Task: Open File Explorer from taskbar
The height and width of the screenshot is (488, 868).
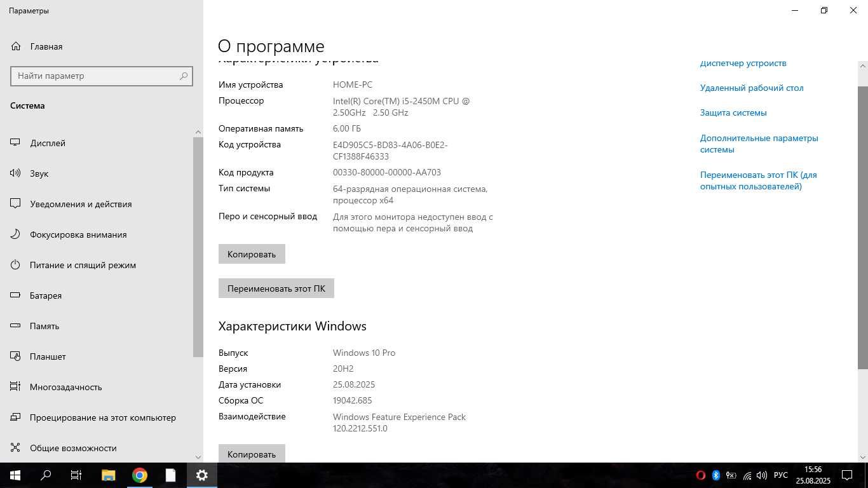Action: pyautogui.click(x=108, y=475)
